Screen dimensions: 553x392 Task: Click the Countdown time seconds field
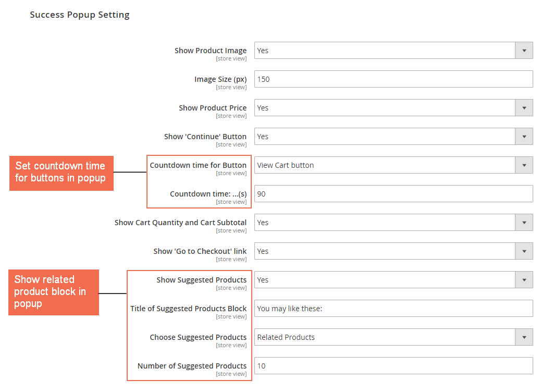click(393, 194)
